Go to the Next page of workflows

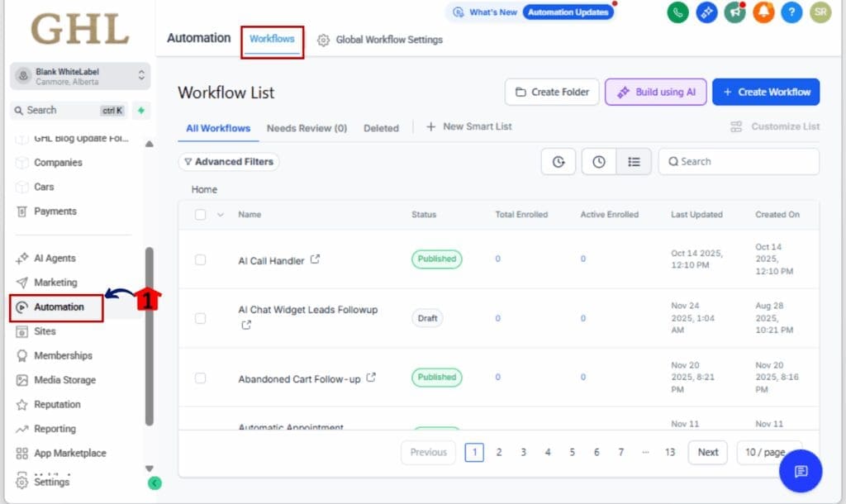pyautogui.click(x=707, y=452)
